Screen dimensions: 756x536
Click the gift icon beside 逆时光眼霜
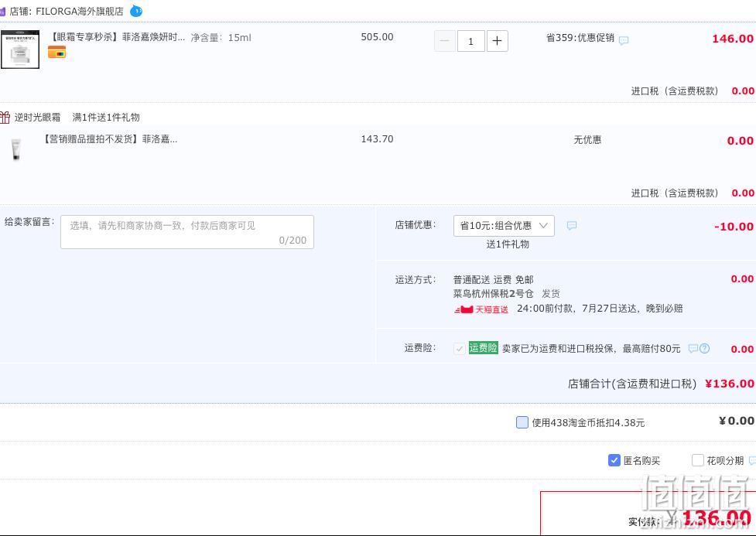click(5, 117)
